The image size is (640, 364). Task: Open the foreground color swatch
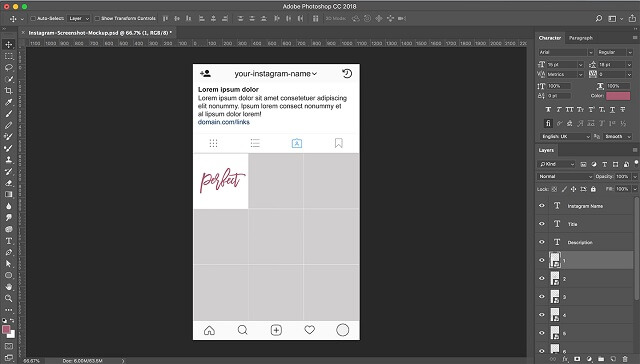6,329
